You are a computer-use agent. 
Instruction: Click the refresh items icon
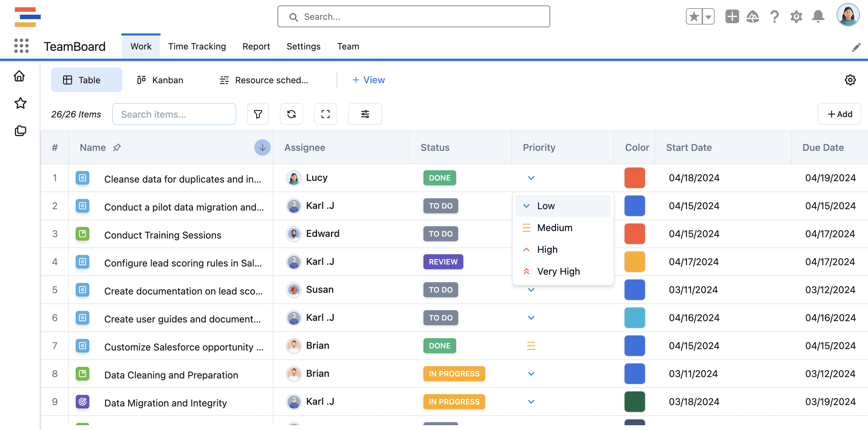point(291,114)
